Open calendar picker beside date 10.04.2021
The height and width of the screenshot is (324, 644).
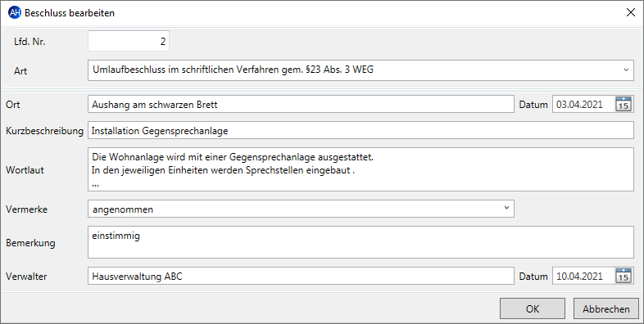(x=624, y=276)
